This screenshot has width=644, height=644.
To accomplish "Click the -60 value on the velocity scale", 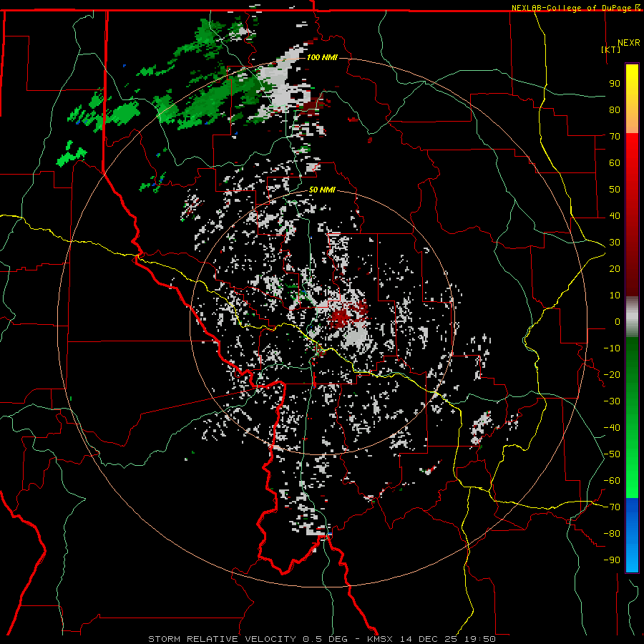I will tap(612, 481).
